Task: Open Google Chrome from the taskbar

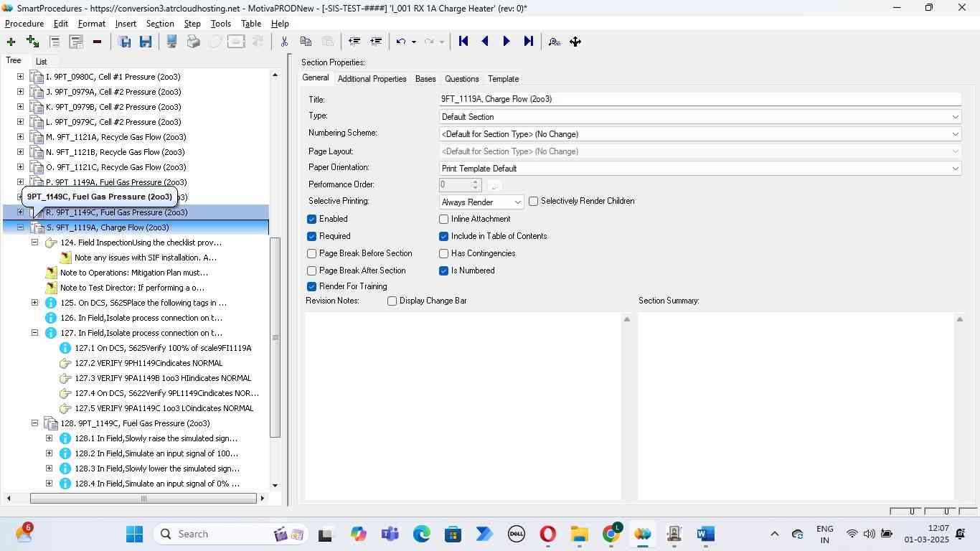Action: click(611, 534)
